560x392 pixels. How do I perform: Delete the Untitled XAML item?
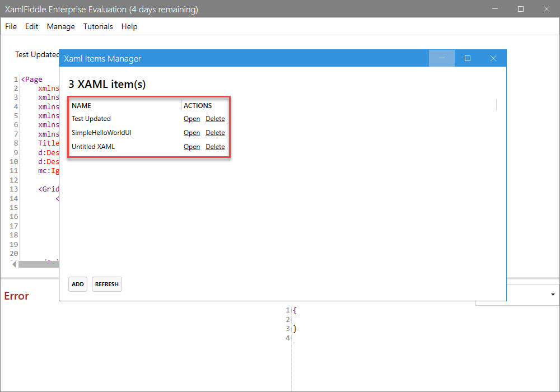click(x=215, y=146)
